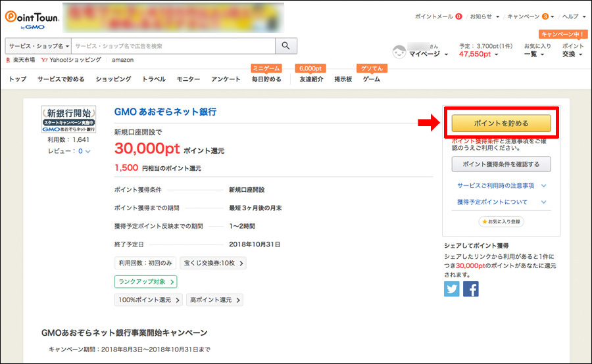Click the 利用数：1,641 usage count
This screenshot has height=364, width=592.
pos(68,139)
